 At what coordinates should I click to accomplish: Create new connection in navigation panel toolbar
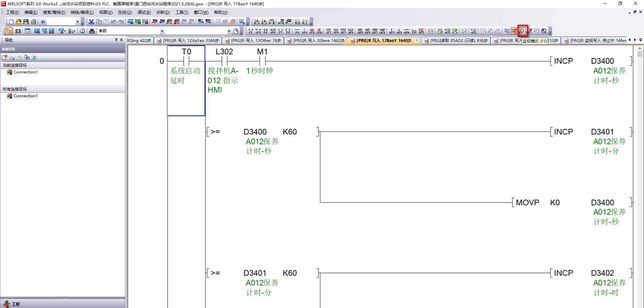[5, 58]
